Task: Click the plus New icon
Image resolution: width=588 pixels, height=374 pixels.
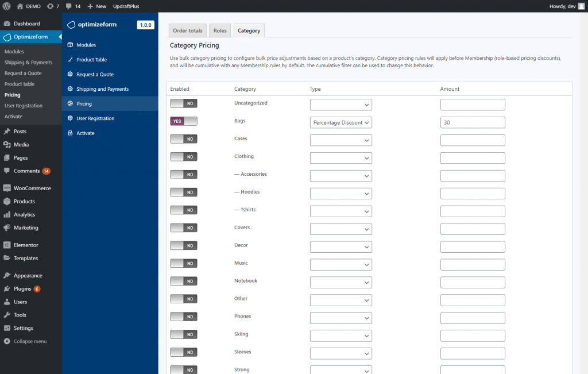Action: [90, 6]
